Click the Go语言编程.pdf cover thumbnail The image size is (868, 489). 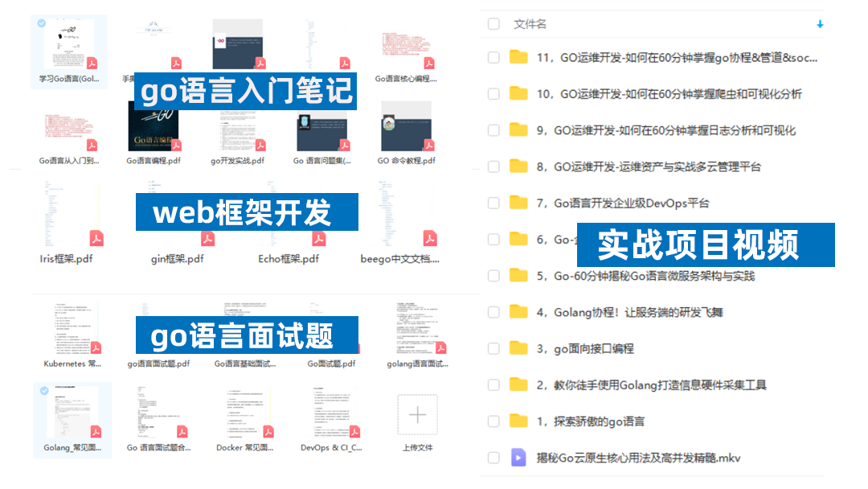154,126
